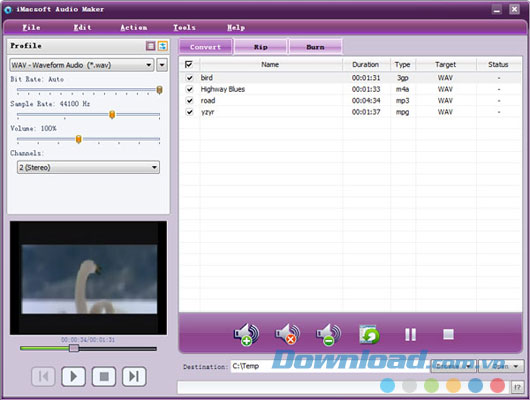Screen dimensions: 530x400
Task: Pause the conversion process
Action: point(410,334)
